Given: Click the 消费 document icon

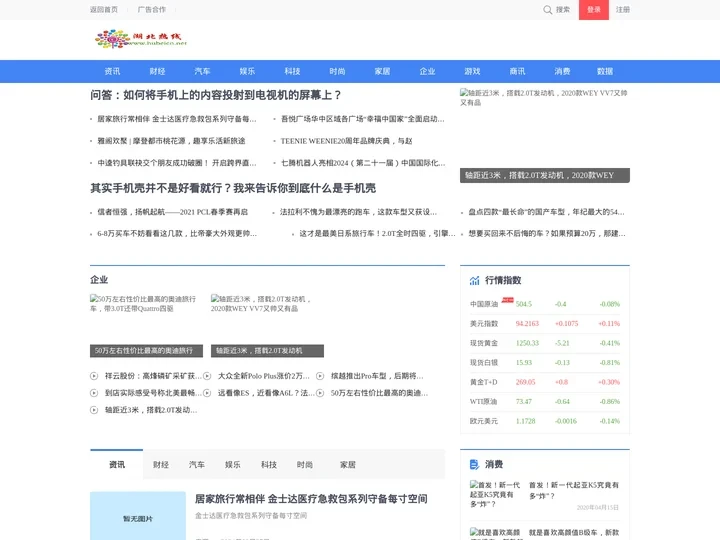Looking at the screenshot, I should (x=474, y=464).
